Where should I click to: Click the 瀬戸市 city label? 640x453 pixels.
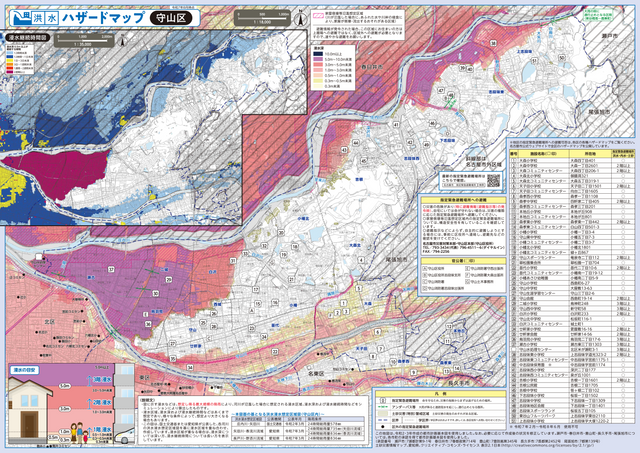609,36
